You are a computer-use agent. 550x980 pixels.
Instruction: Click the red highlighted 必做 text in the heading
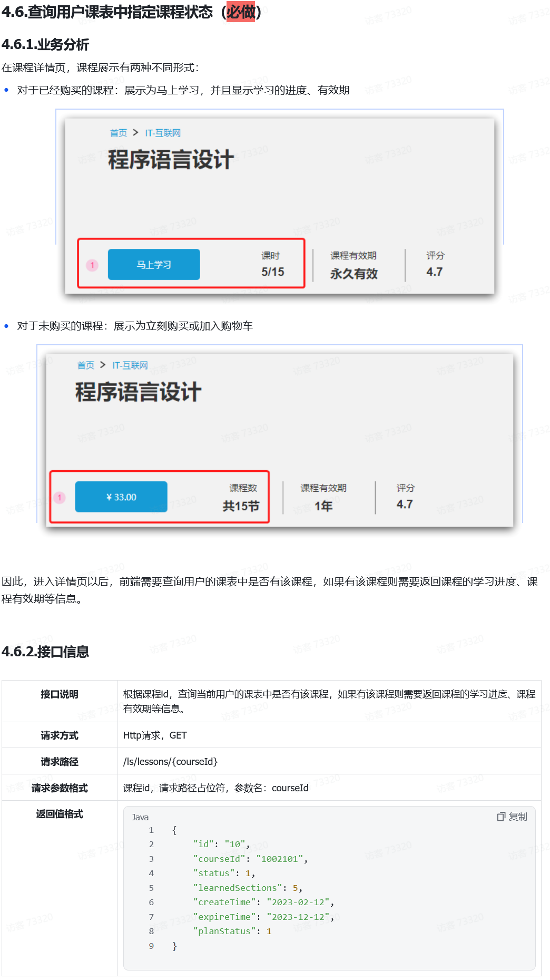241,12
